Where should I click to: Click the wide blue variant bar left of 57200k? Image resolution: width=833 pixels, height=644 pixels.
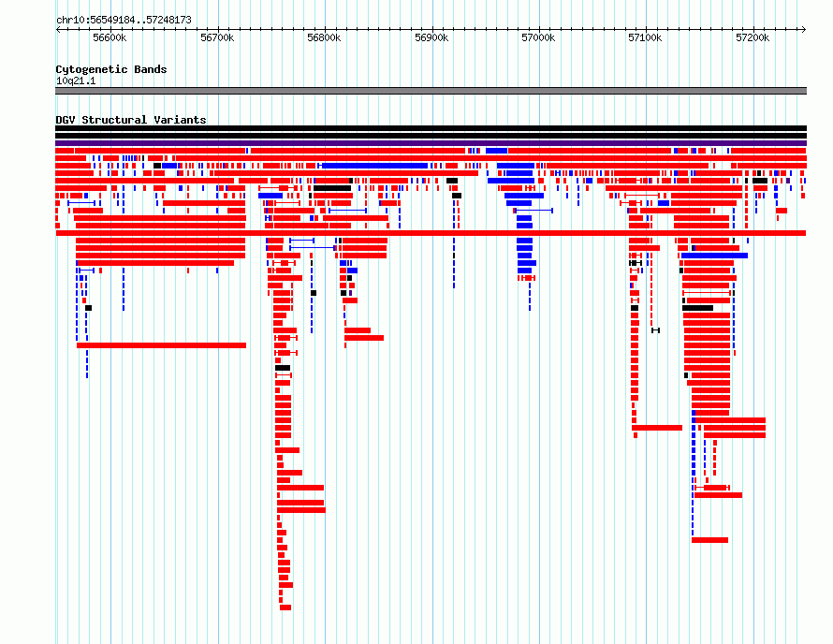pyautogui.click(x=714, y=256)
